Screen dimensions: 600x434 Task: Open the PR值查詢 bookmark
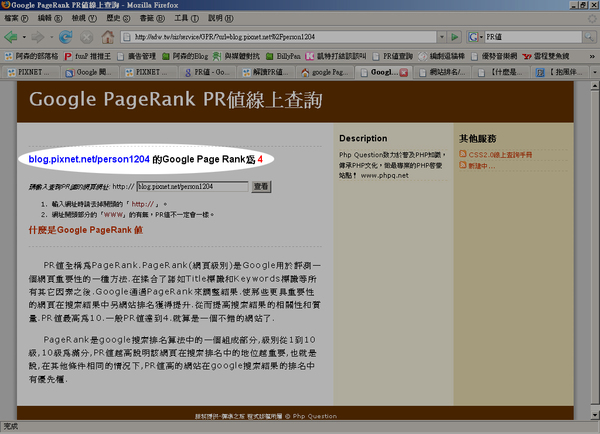(x=393, y=57)
